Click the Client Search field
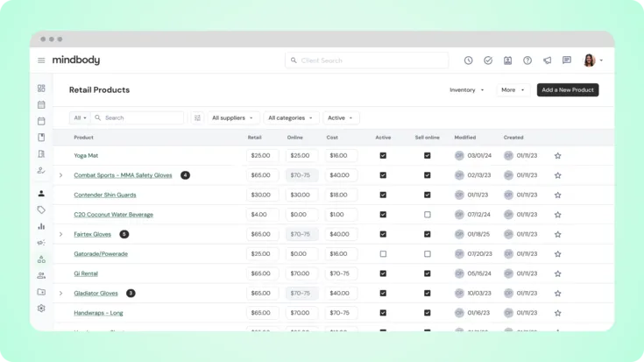 [366, 60]
